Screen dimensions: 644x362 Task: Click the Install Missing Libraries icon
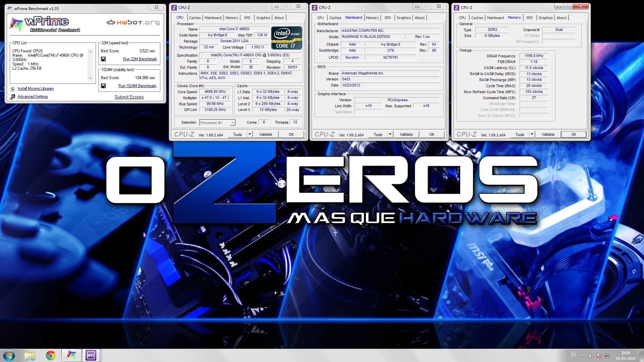[x=12, y=88]
